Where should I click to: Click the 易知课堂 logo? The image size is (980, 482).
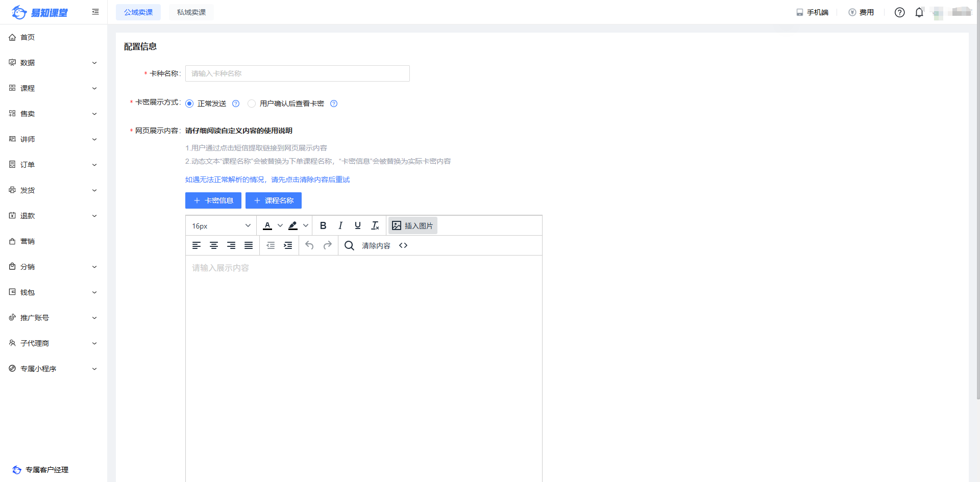click(40, 12)
